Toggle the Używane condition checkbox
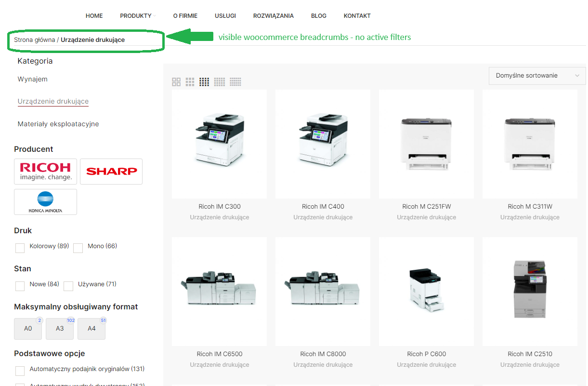This screenshot has width=588, height=386. click(x=68, y=286)
